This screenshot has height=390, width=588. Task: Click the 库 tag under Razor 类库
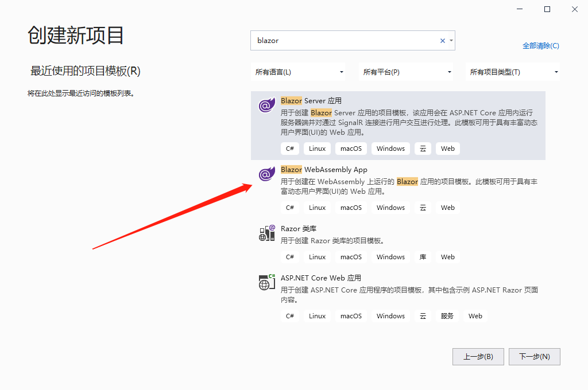(x=423, y=257)
